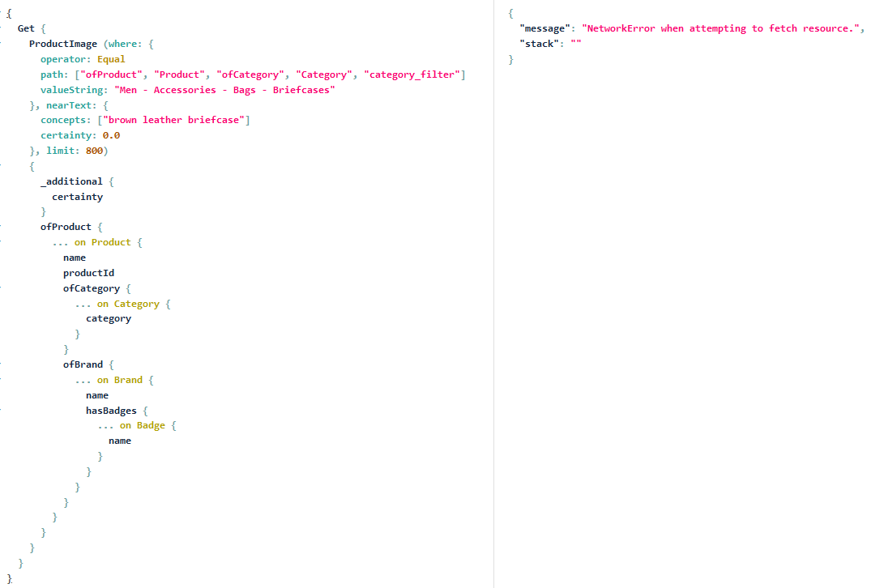Click the stack key in the response pane
This screenshot has width=871, height=588.
541,43
